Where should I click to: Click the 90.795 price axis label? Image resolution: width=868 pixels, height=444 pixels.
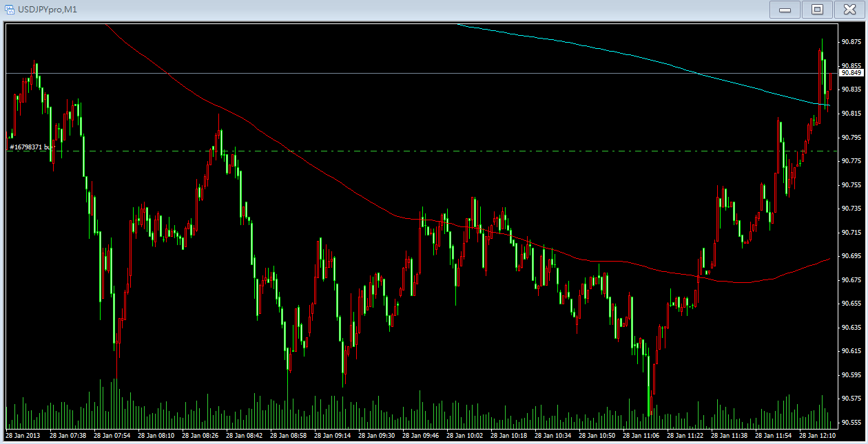click(851, 137)
